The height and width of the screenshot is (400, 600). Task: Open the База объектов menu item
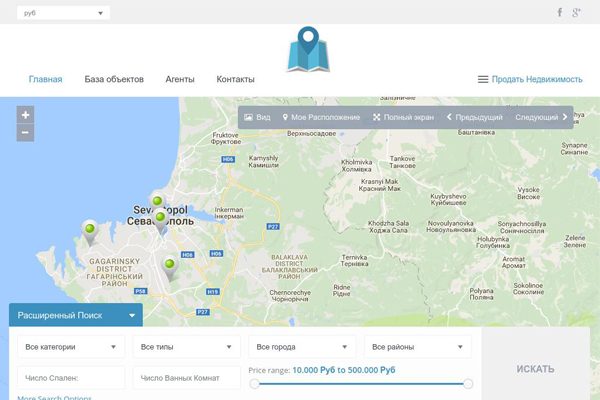114,79
